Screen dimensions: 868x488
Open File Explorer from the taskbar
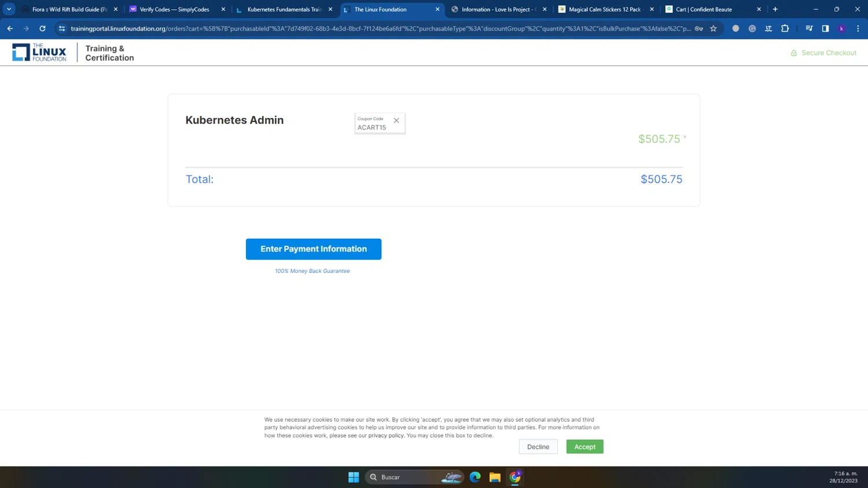click(495, 477)
